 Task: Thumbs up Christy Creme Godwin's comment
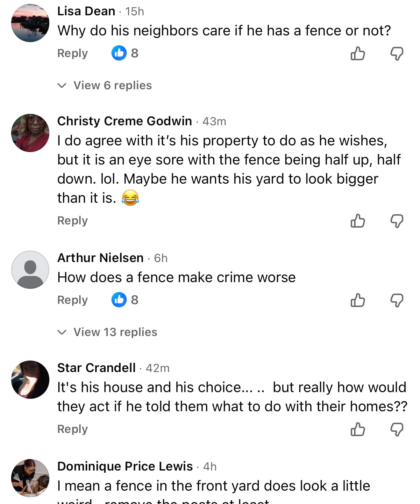click(x=358, y=221)
